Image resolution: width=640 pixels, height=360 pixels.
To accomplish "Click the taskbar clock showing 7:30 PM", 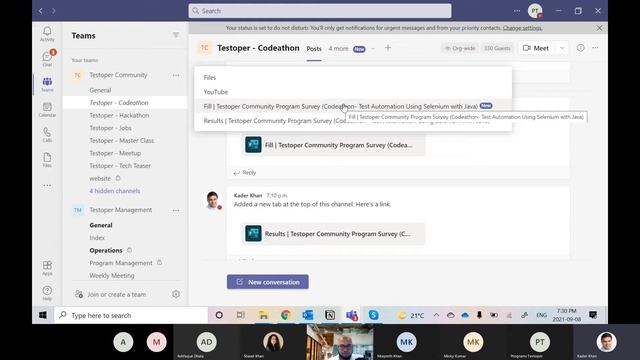I will [x=567, y=315].
